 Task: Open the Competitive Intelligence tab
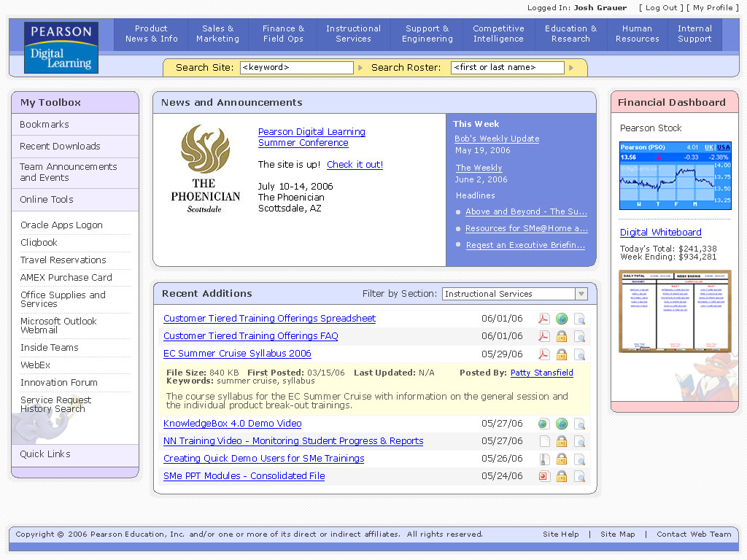tap(498, 34)
